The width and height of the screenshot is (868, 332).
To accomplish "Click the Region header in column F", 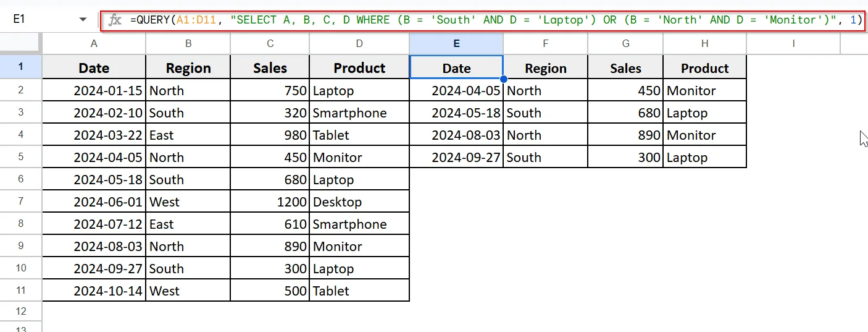I will tap(546, 67).
